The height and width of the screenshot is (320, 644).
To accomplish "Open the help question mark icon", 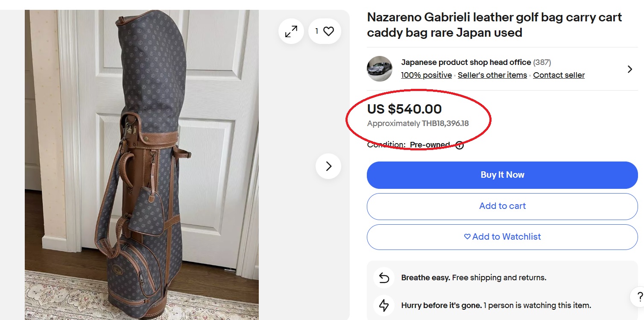I will (639, 297).
